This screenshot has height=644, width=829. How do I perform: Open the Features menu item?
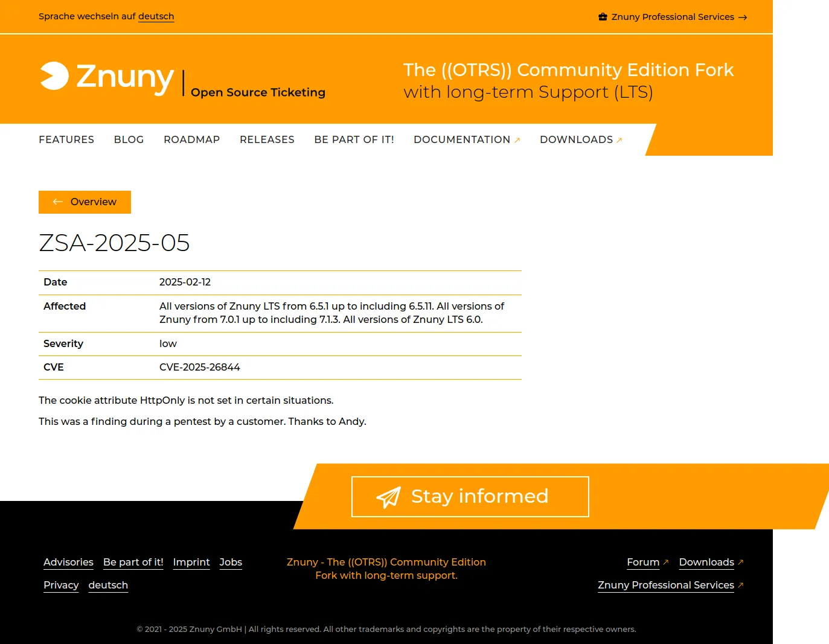point(66,139)
